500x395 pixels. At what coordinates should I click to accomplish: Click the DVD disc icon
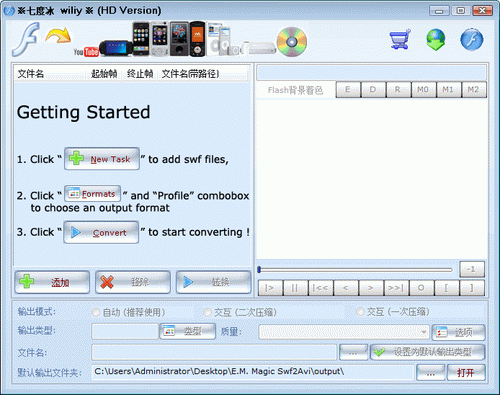coord(292,42)
